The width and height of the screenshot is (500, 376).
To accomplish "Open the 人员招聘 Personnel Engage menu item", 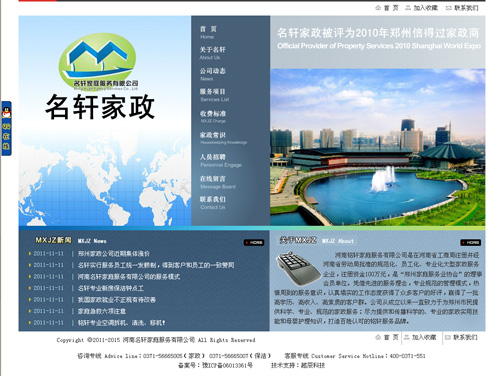I will (x=221, y=160).
